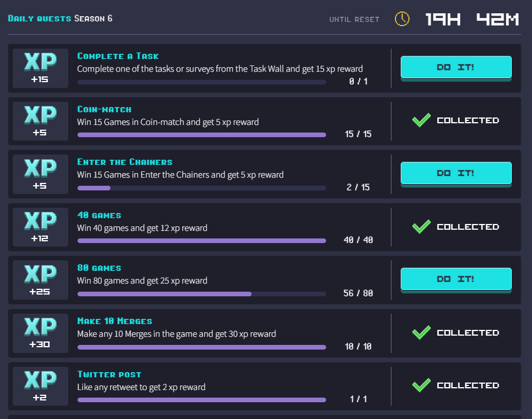Select the Daily Quests Season 6 heading

coord(60,19)
